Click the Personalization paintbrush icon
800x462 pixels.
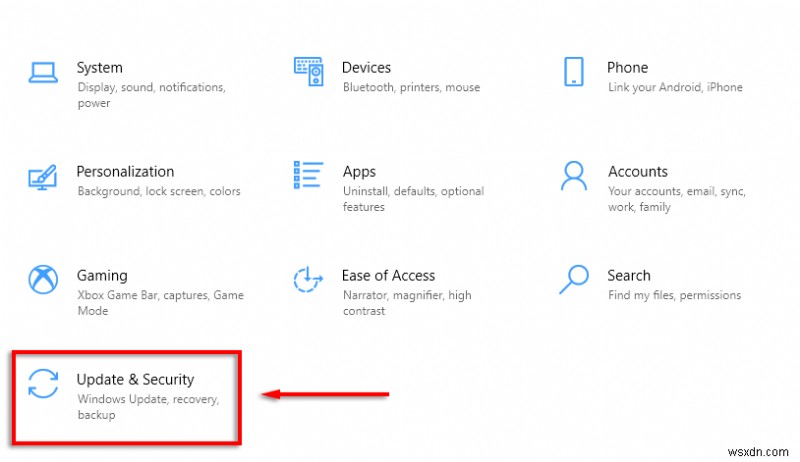pos(42,177)
